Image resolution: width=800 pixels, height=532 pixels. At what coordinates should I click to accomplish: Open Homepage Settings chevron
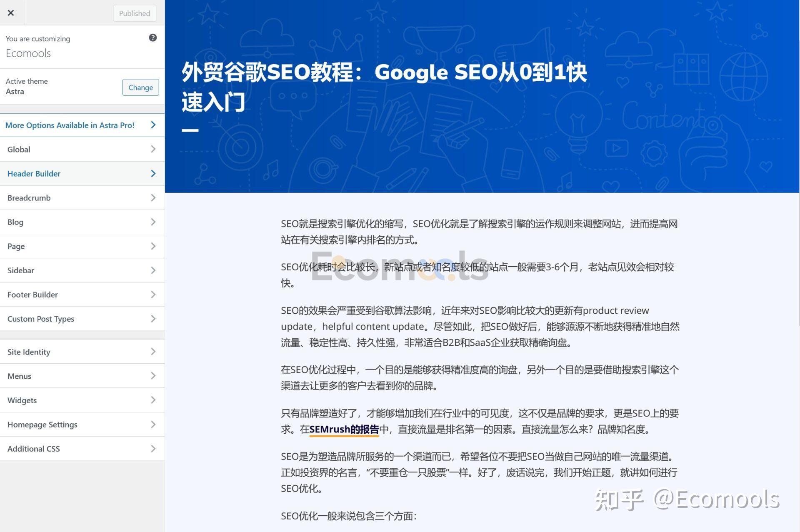pyautogui.click(x=153, y=425)
